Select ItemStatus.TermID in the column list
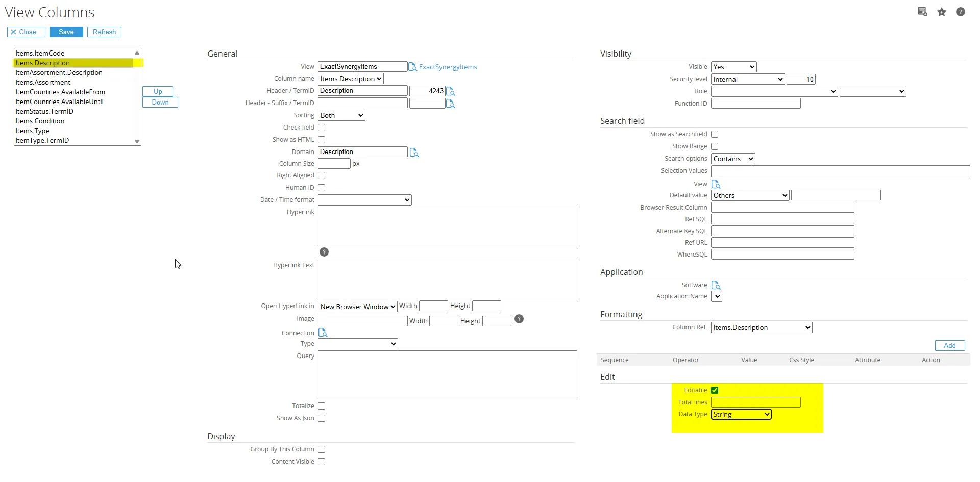 click(x=44, y=111)
